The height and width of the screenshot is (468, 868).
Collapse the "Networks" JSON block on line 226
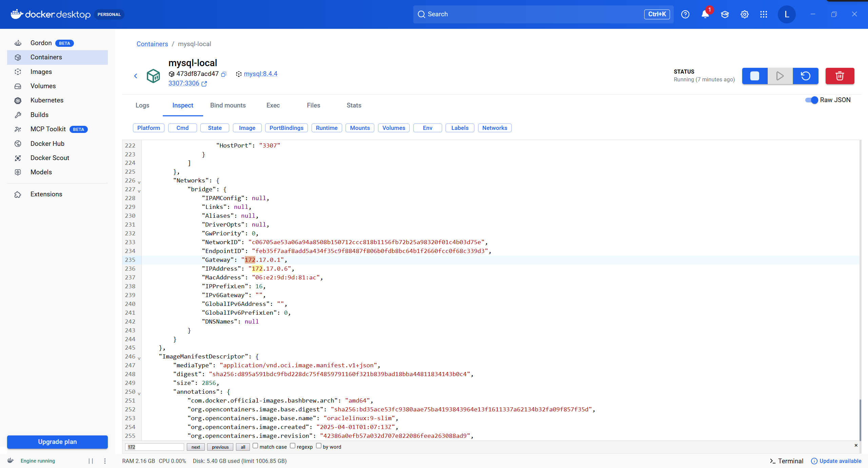(139, 182)
